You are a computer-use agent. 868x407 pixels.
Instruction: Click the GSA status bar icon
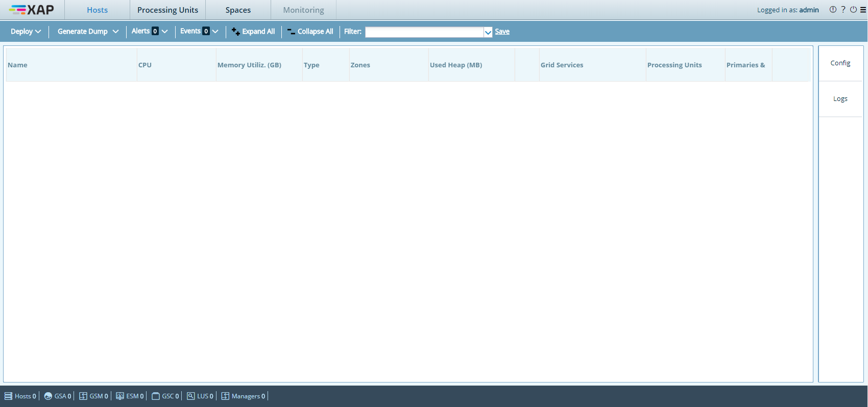pyautogui.click(x=48, y=396)
